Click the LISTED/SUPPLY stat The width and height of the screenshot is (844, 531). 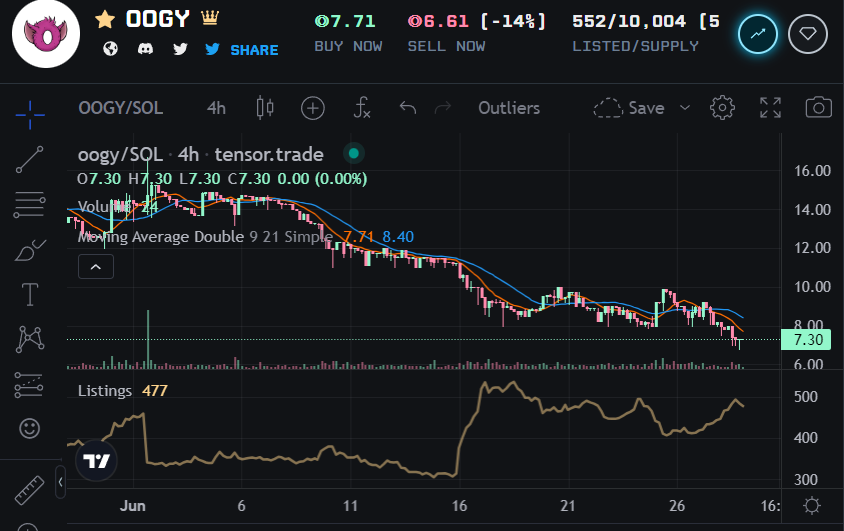[635, 46]
